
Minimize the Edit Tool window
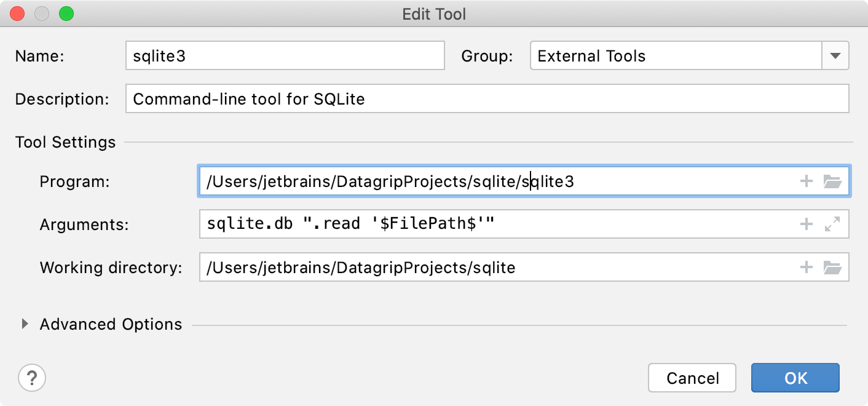41,14
